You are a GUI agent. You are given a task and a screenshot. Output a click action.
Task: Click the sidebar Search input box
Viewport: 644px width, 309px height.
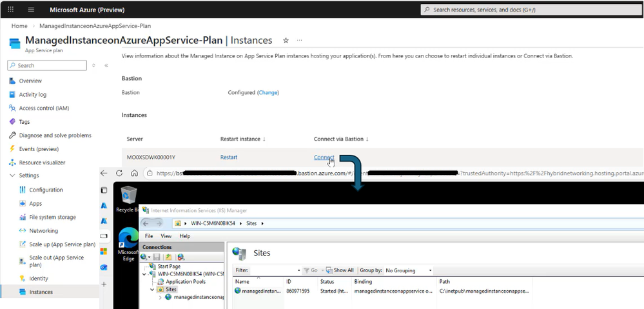click(x=47, y=65)
